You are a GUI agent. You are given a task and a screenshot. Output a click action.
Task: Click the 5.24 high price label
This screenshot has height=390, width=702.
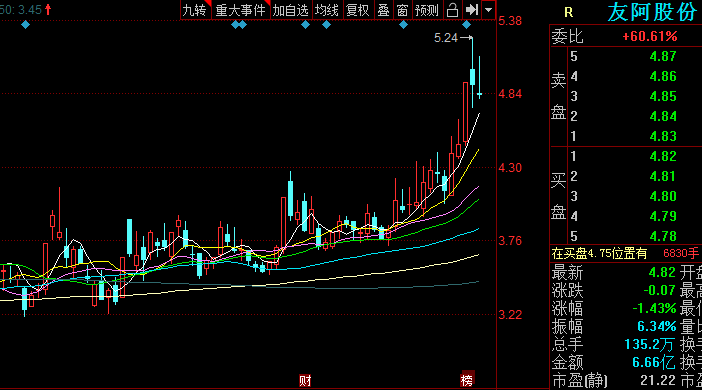(x=445, y=38)
